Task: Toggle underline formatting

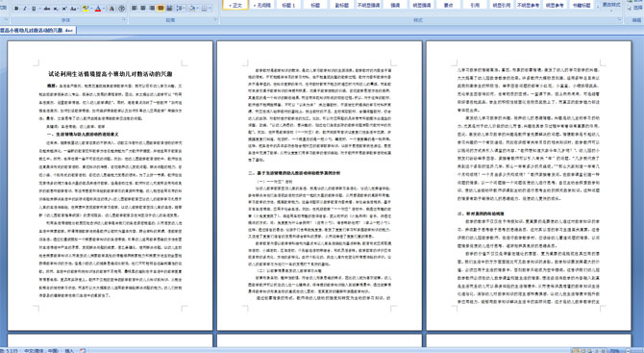Action: click(x=34, y=9)
